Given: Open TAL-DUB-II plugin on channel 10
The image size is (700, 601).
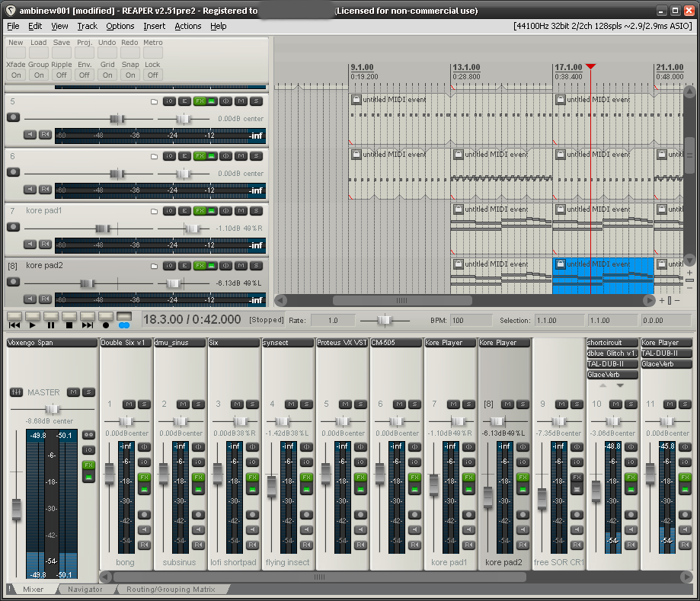Looking at the screenshot, I should click(612, 364).
